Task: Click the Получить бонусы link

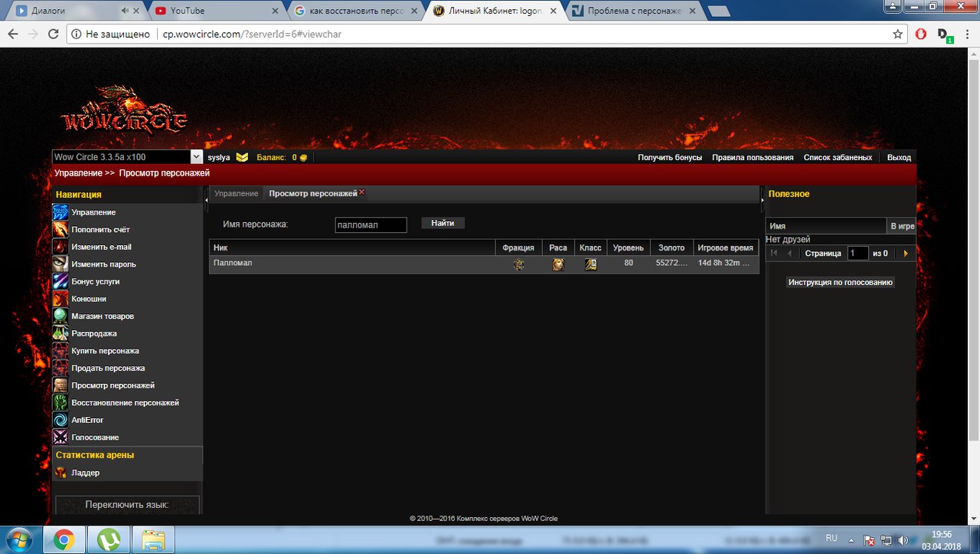Action: [x=669, y=157]
